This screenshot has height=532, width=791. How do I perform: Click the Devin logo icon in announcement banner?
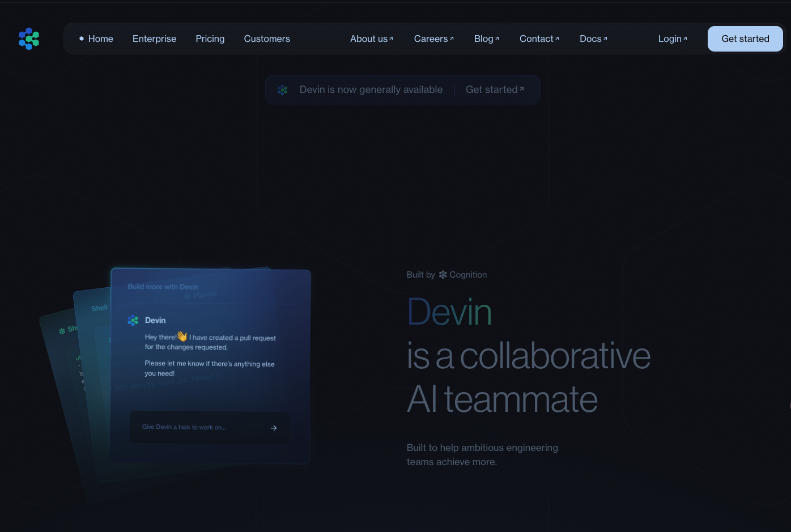[x=283, y=90]
